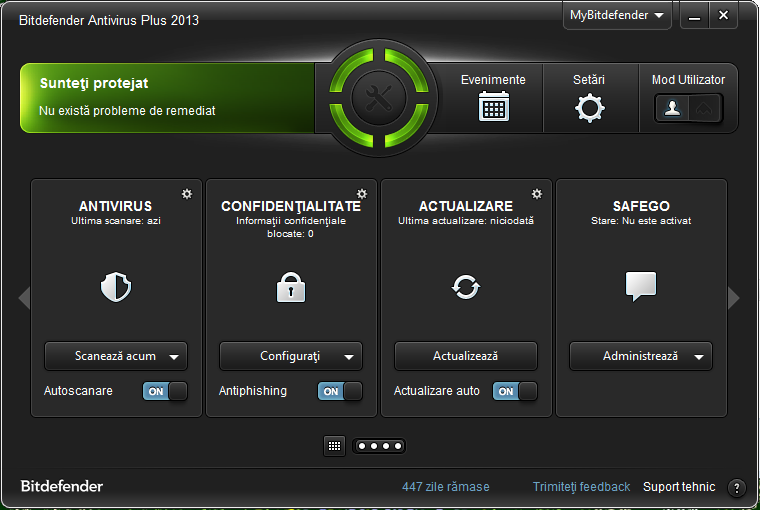
Task: Click the help question mark icon
Action: pyautogui.click(x=736, y=488)
